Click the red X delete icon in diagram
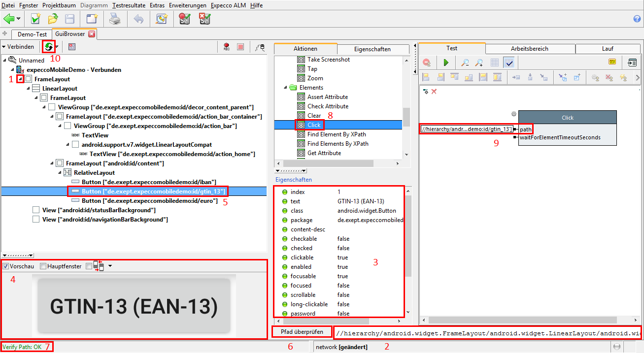Image resolution: width=644 pixels, height=353 pixels. pos(434,92)
